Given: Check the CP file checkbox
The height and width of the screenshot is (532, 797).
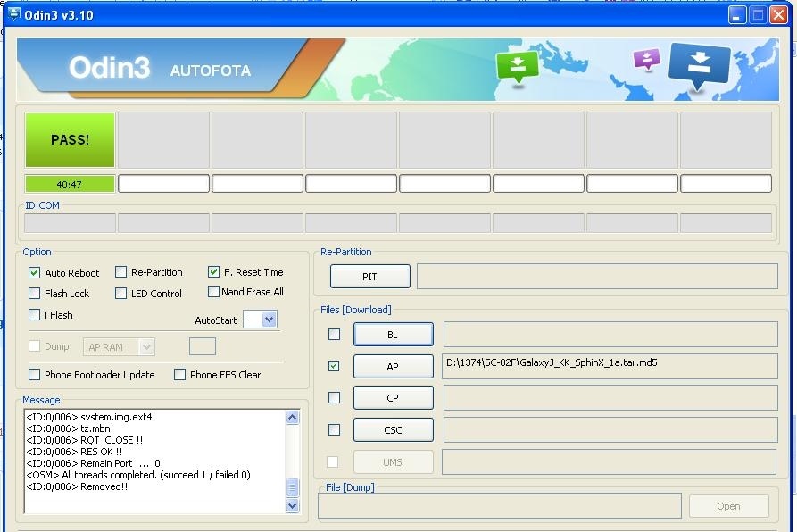Looking at the screenshot, I should pyautogui.click(x=334, y=397).
